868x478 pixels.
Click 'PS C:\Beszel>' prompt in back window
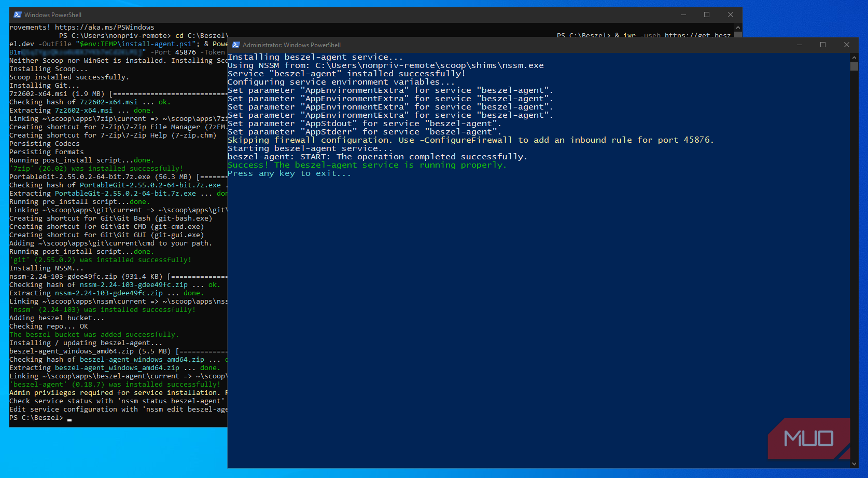tap(36, 418)
